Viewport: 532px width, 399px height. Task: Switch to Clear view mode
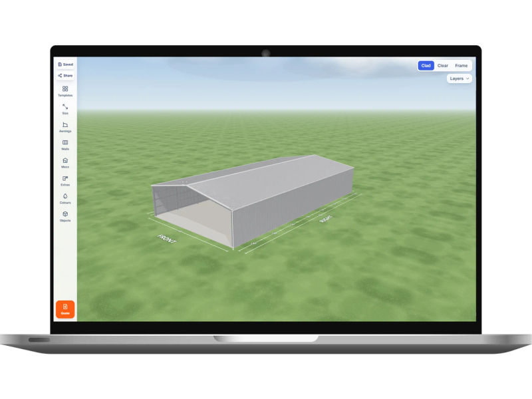click(442, 65)
